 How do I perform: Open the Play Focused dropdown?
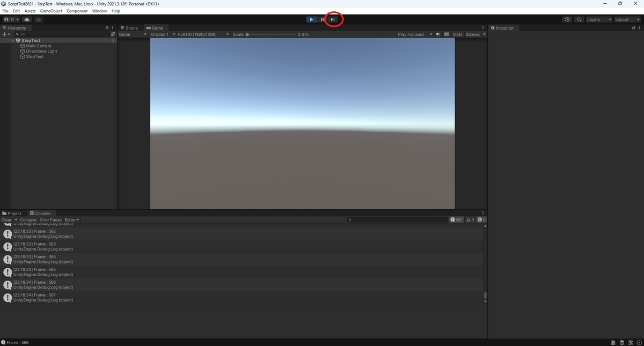tap(415, 34)
